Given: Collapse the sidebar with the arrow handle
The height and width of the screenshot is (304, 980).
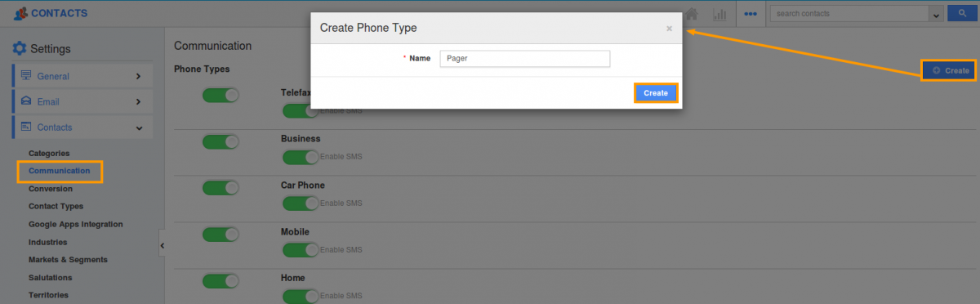Looking at the screenshot, I should (x=162, y=245).
